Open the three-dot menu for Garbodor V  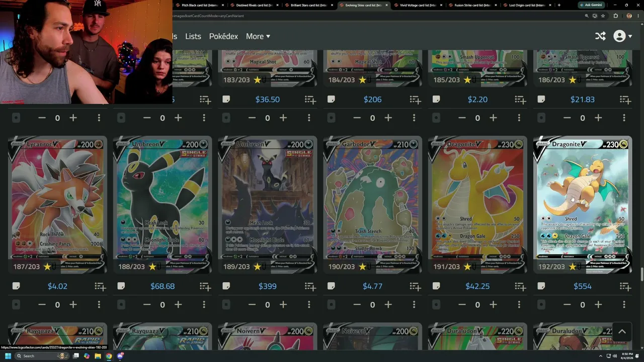[x=414, y=305]
